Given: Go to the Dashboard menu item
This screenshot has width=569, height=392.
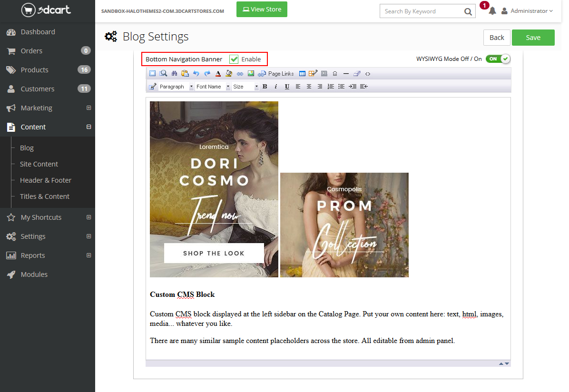Looking at the screenshot, I should [x=38, y=32].
